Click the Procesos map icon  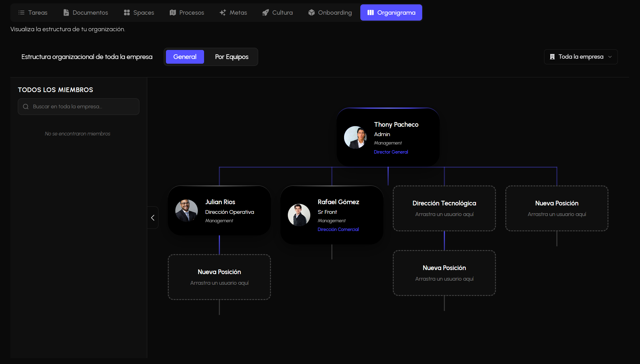172,12
